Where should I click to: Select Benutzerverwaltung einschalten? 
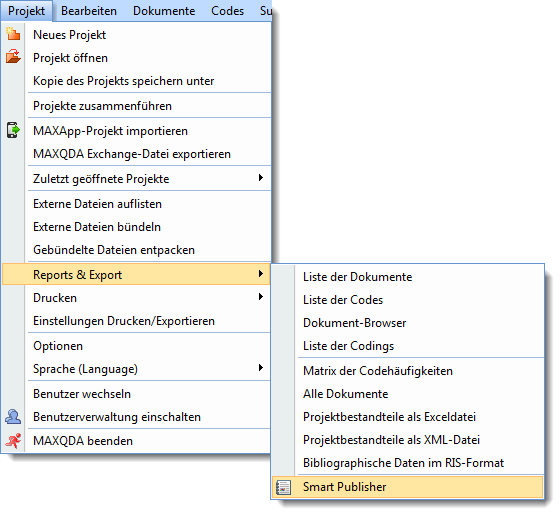point(136,417)
